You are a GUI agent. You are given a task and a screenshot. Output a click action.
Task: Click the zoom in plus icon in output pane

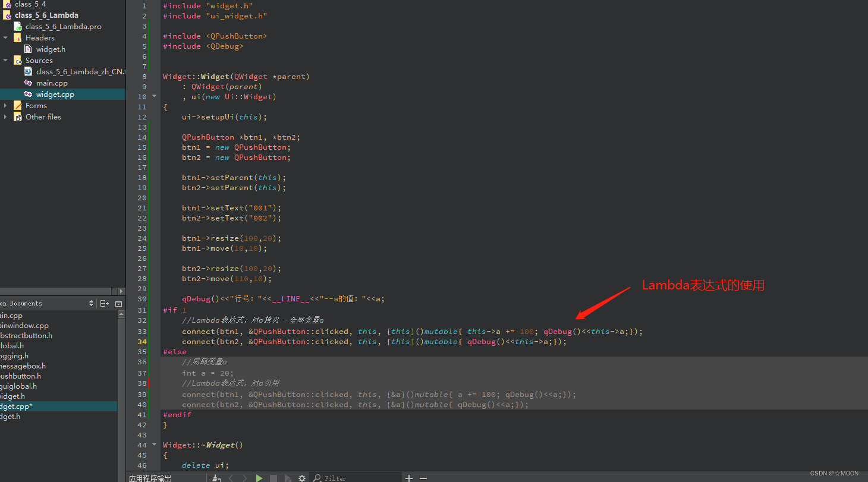409,478
